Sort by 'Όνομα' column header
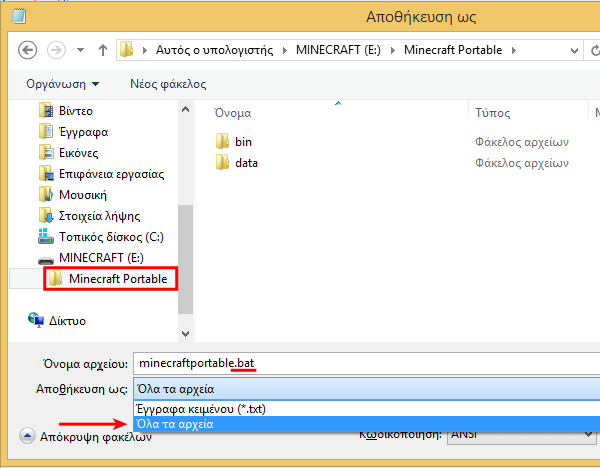This screenshot has height=468, width=600. tap(233, 113)
